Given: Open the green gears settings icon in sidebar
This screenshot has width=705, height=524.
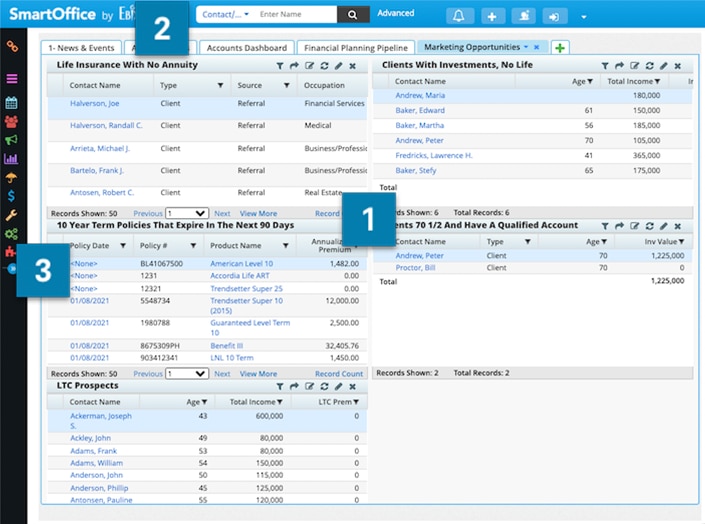Looking at the screenshot, I should tap(11, 233).
